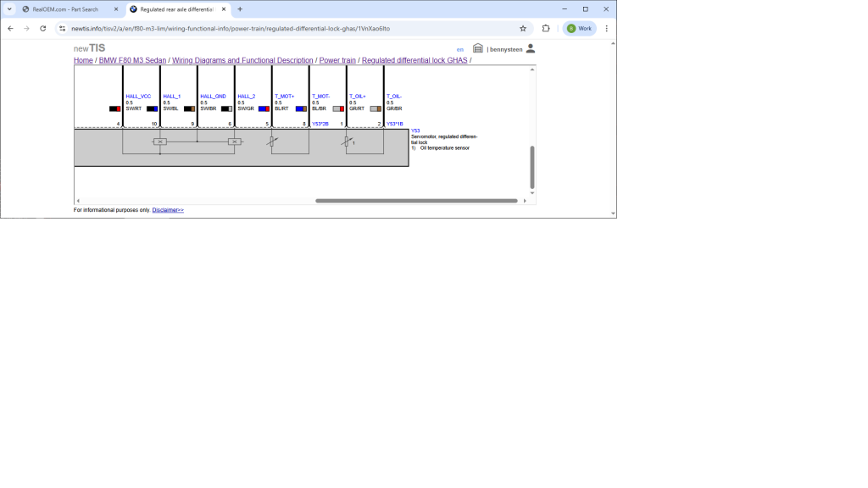This screenshot has height=488, width=868.
Task: Open the browser Extensions puzzle icon
Action: tap(546, 28)
